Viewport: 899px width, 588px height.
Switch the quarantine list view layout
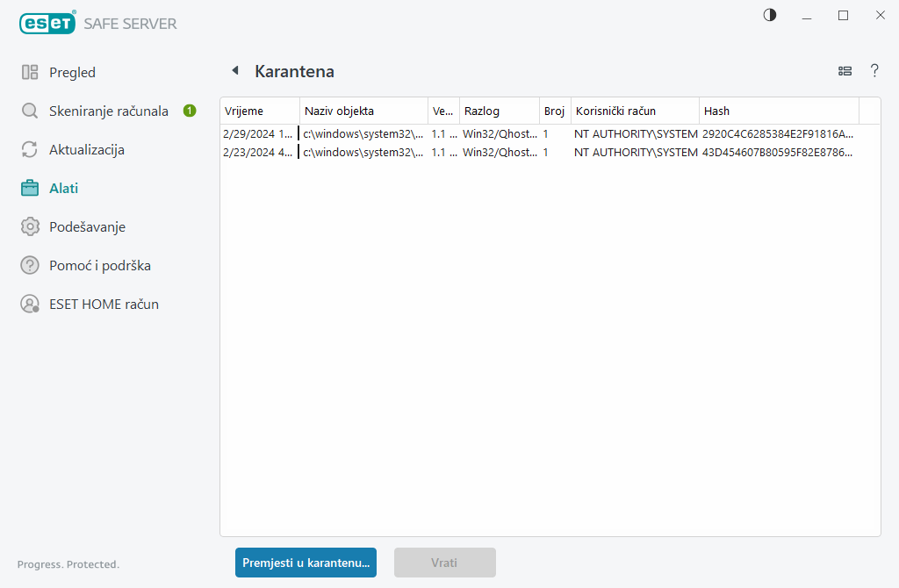845,71
